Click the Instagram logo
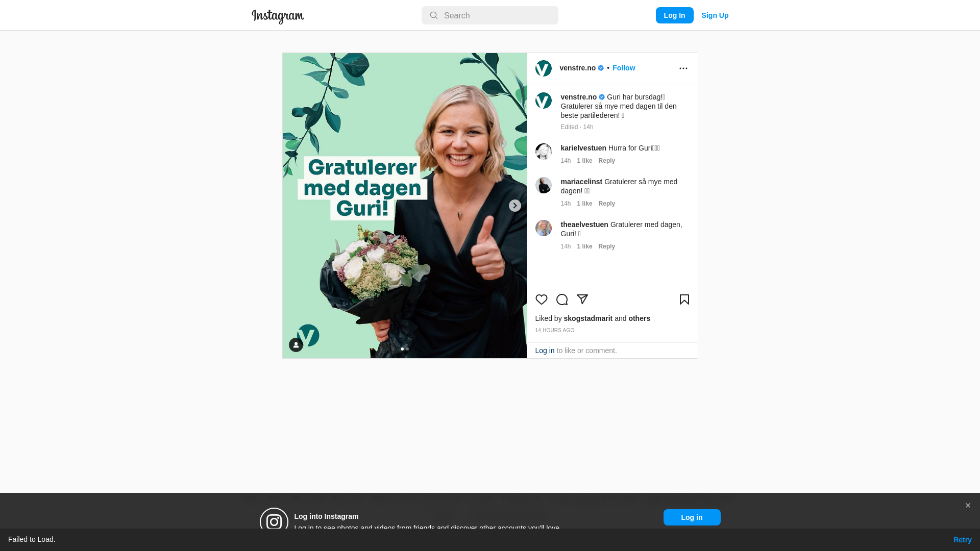This screenshot has height=551, width=980. (x=278, y=16)
